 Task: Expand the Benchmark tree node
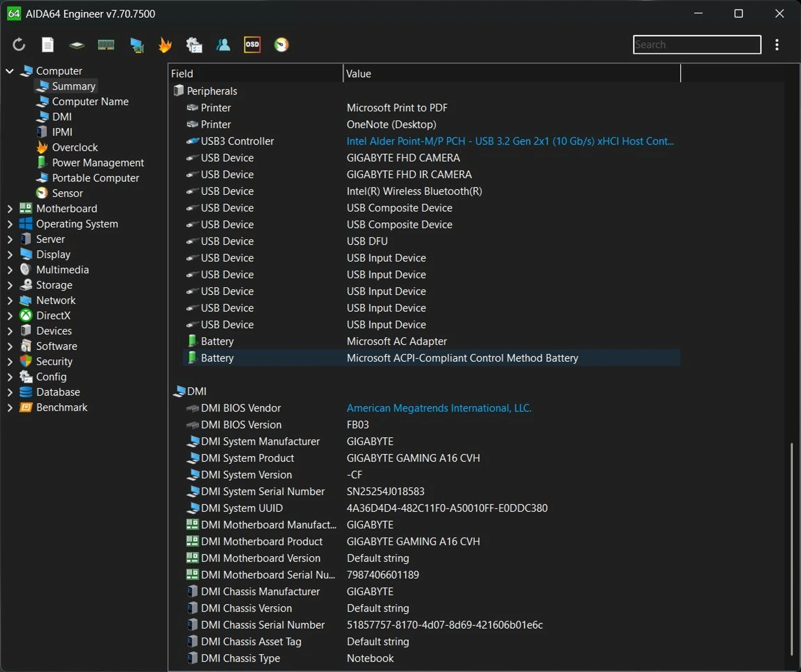pos(10,407)
